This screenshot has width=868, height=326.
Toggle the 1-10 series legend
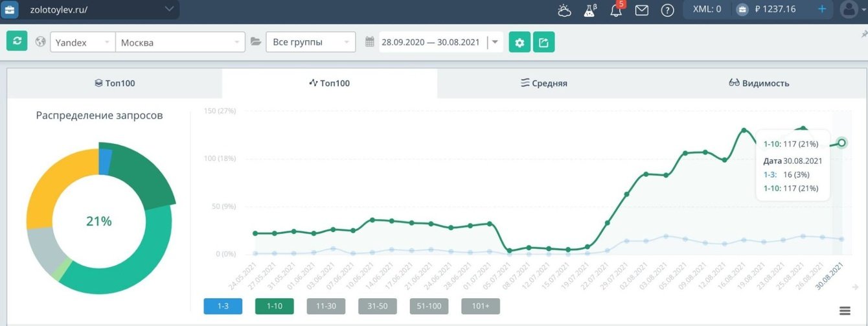(x=274, y=307)
